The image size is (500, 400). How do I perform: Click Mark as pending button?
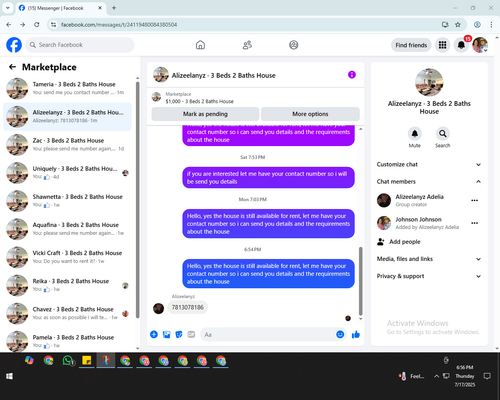click(205, 114)
